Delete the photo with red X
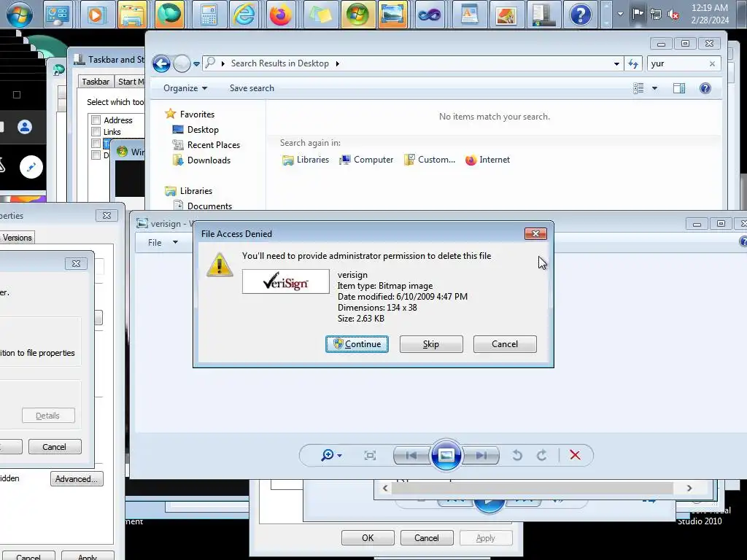 pos(575,455)
